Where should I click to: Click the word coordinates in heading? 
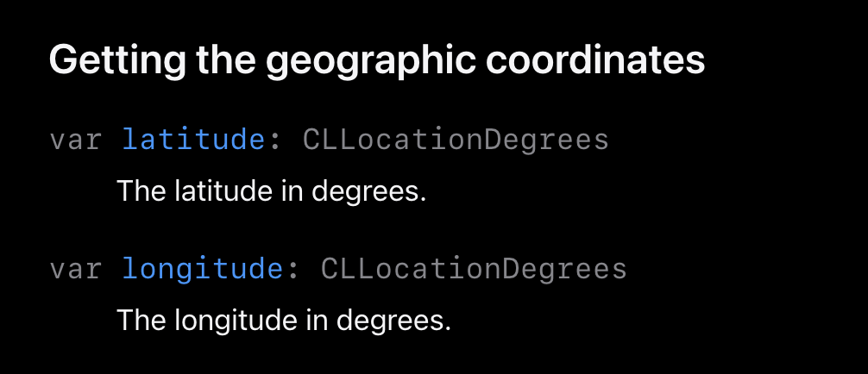[595, 59]
